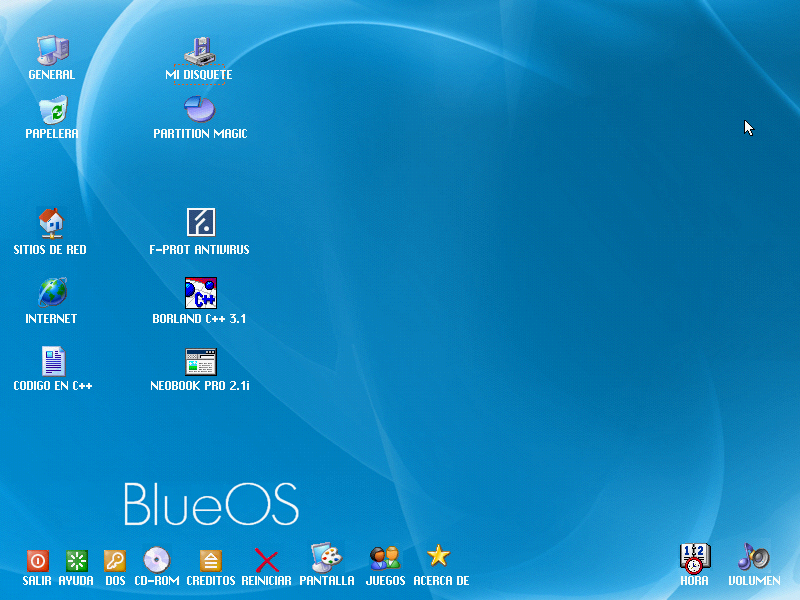Image resolution: width=800 pixels, height=600 pixels.
Task: Click REINICIAR red X icon
Action: pyautogui.click(x=266, y=560)
